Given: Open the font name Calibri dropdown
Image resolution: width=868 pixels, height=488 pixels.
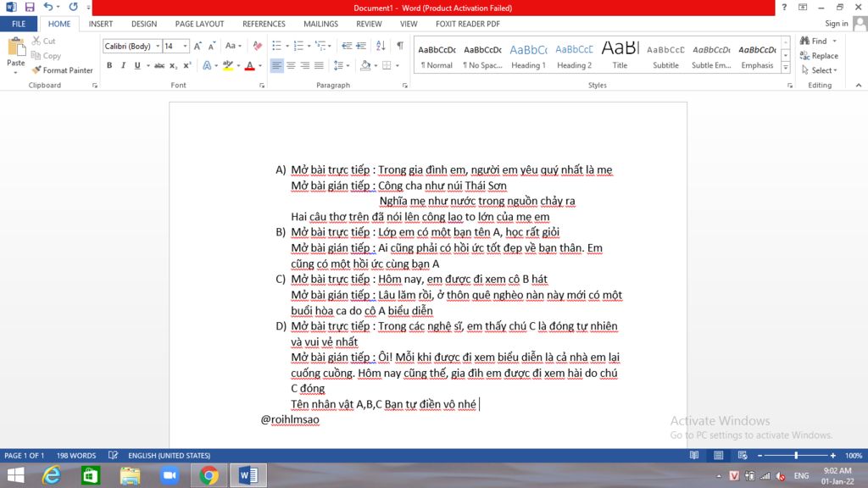Looking at the screenshot, I should 158,46.
